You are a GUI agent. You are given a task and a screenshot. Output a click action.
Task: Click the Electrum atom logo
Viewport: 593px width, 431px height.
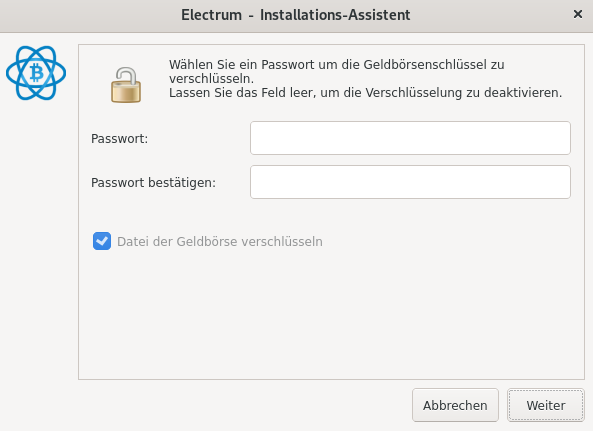pyautogui.click(x=36, y=73)
